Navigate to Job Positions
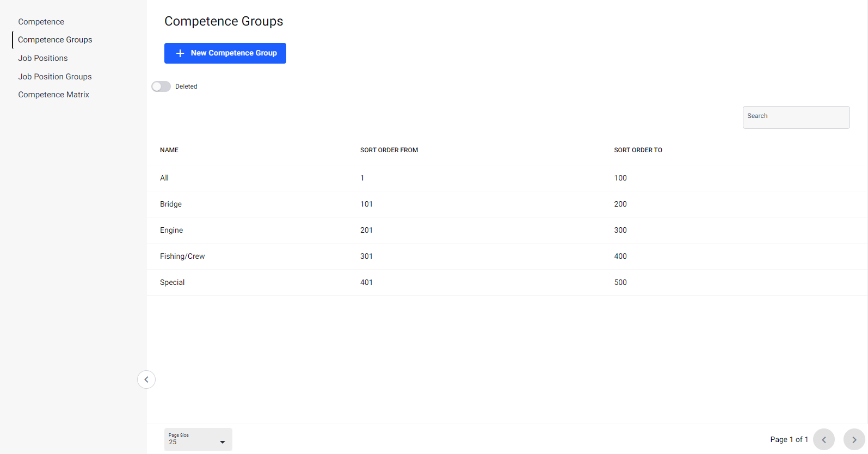The height and width of the screenshot is (454, 868). tap(43, 58)
